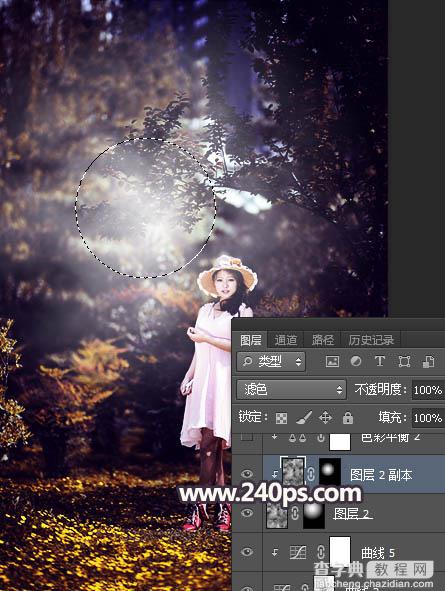Click the 填充 value field
Screen dimensions: 445x591
tap(428, 418)
